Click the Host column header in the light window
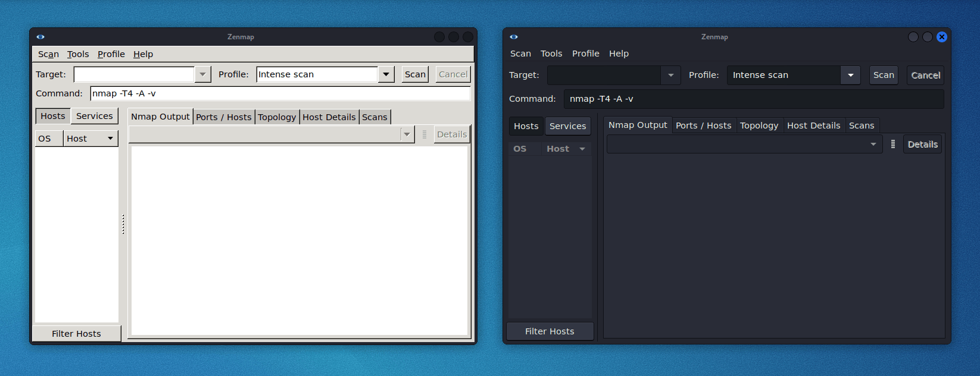 pos(89,139)
